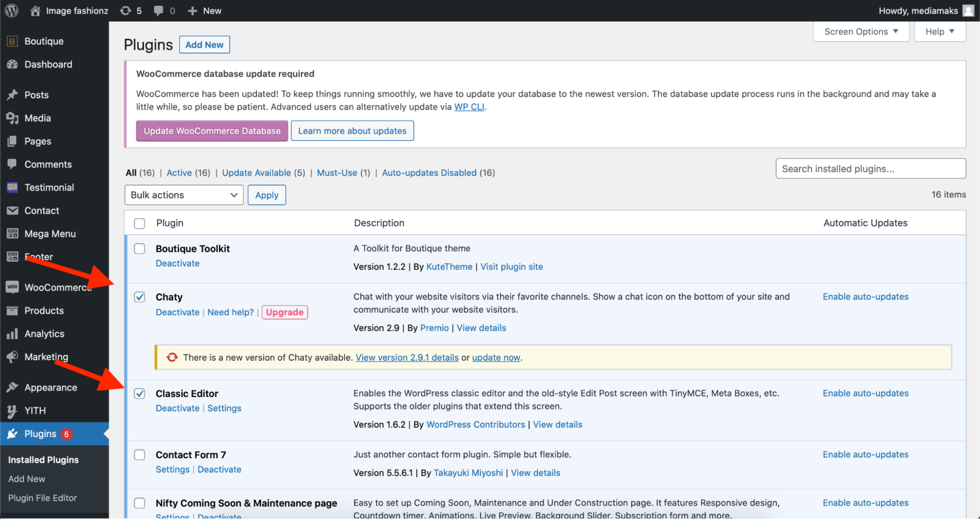The width and height of the screenshot is (980, 519).
Task: Open Classic Editor Settings link
Action: click(x=224, y=408)
